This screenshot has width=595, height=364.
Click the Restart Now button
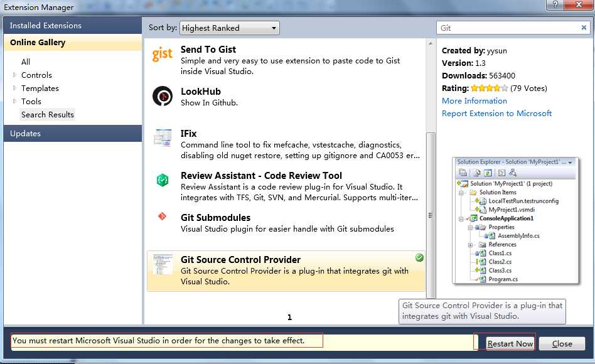pyautogui.click(x=510, y=343)
